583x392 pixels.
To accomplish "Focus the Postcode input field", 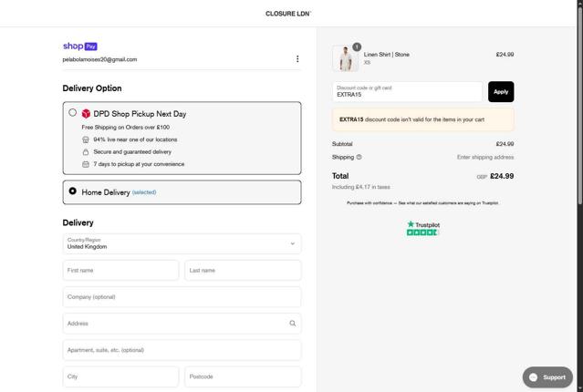I will tap(243, 377).
